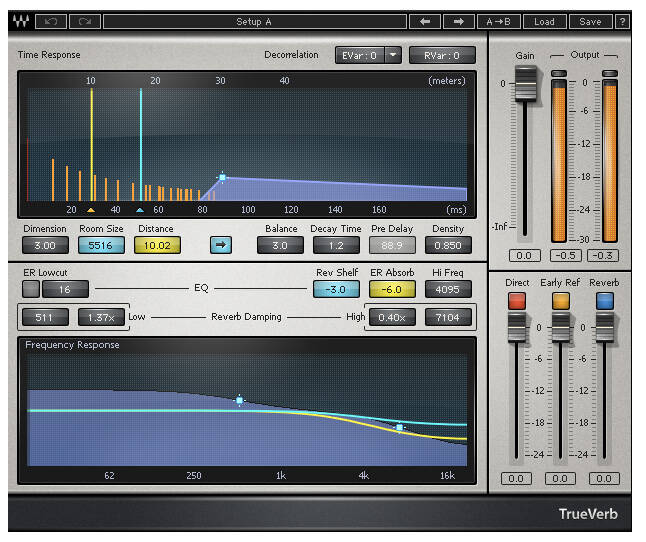This screenshot has width=646, height=542.
Task: Toggle the red Direct button
Action: (517, 301)
